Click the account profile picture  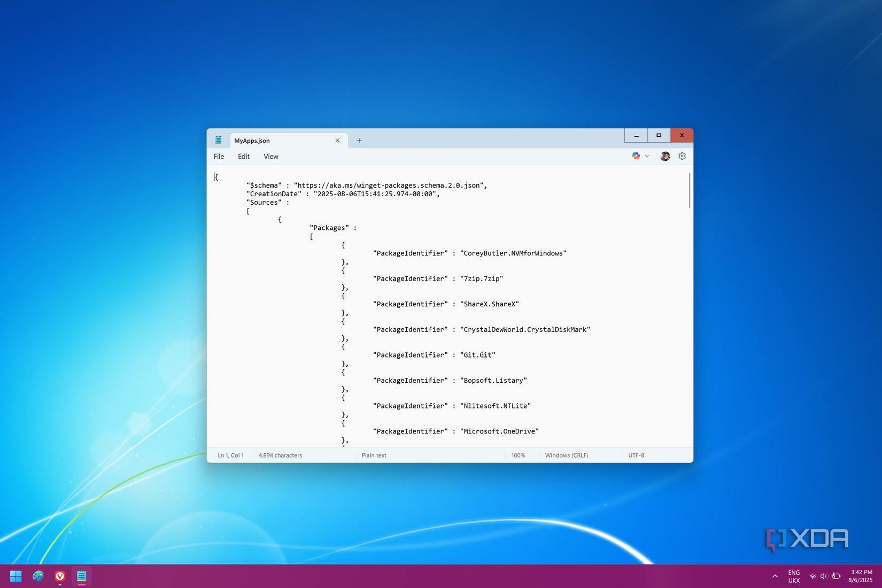pyautogui.click(x=664, y=156)
